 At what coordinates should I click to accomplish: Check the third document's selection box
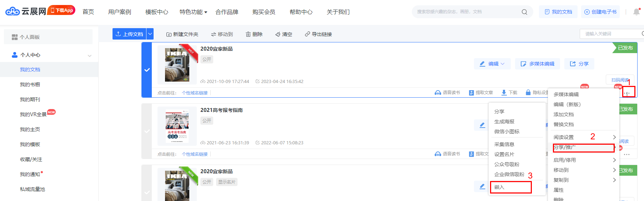[x=147, y=192]
